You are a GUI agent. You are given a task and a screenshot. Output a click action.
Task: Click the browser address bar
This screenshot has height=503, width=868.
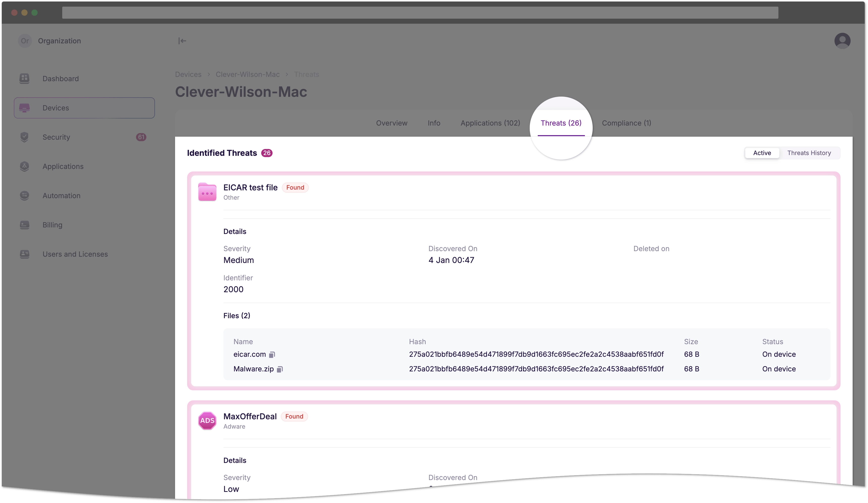click(420, 12)
